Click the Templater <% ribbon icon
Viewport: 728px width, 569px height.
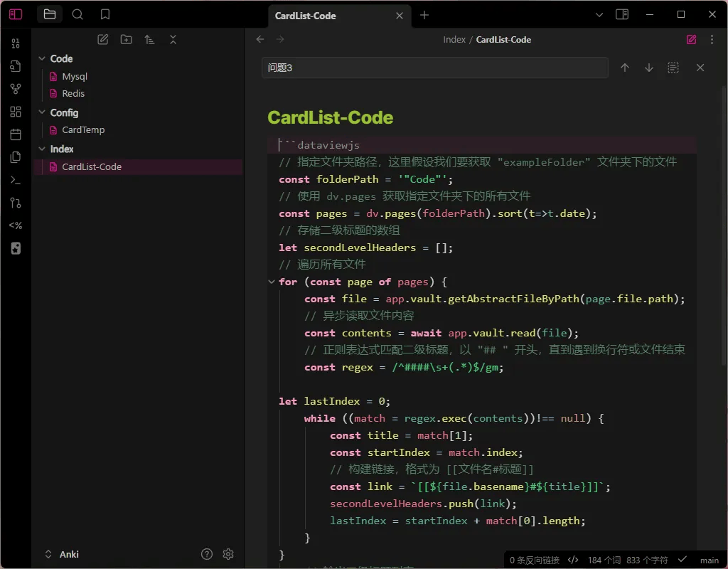[16, 225]
